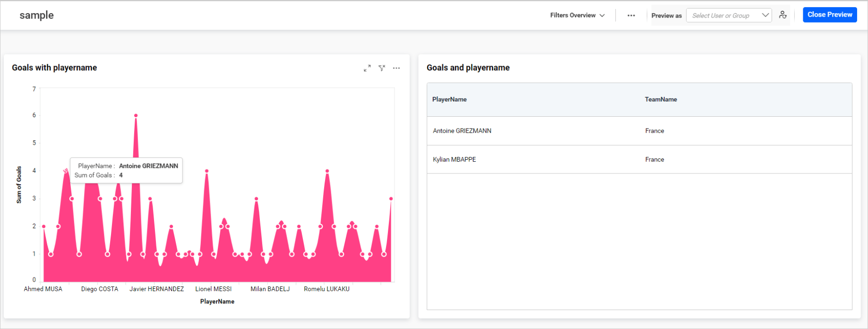Expand the Filters Overview dropdown
Screen dimensions: 868x329
pyautogui.click(x=577, y=16)
